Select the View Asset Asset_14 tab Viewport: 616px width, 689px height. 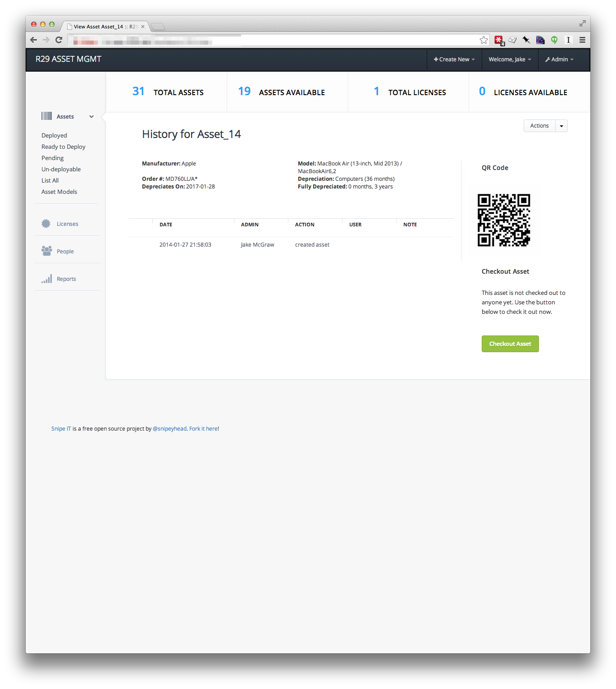pos(105,27)
